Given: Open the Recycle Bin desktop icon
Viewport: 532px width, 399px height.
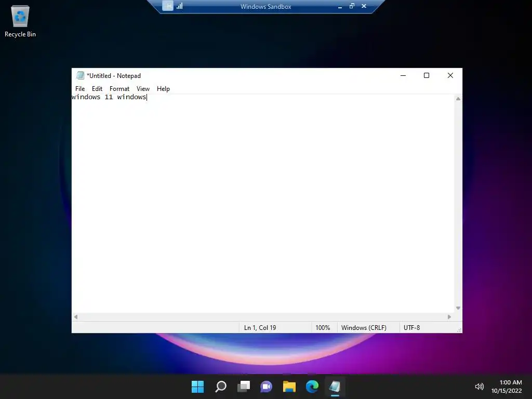Looking at the screenshot, I should click(20, 21).
